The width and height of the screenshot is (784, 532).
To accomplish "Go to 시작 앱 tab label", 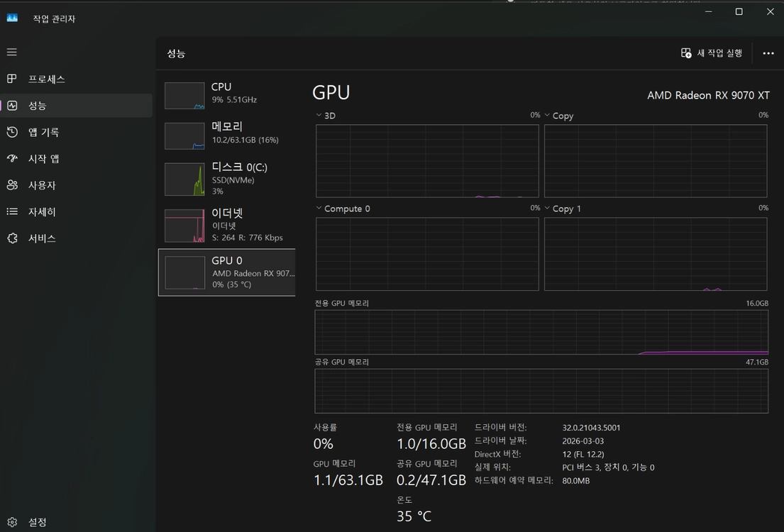I will click(43, 158).
